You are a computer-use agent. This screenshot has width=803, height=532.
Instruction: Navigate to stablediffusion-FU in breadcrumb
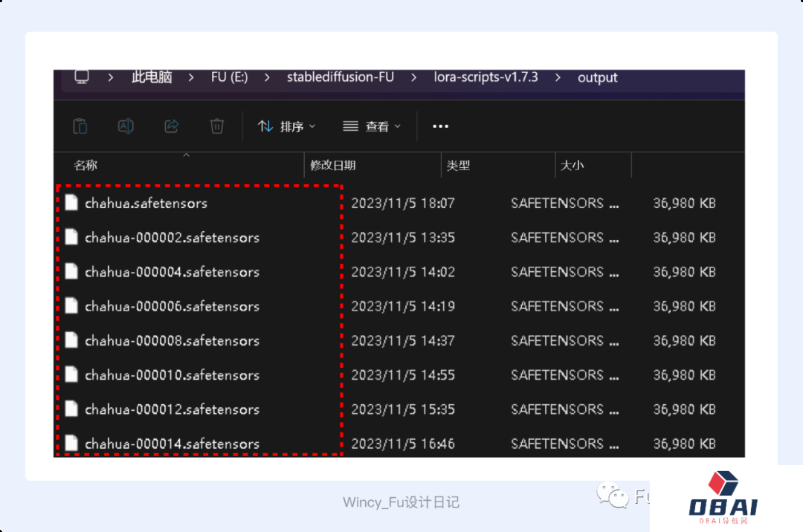340,77
